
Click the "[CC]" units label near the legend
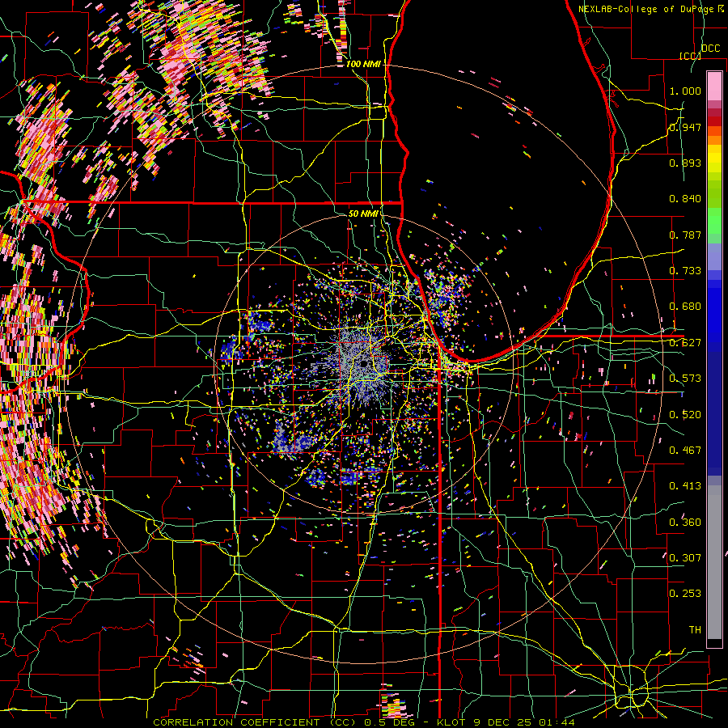(x=689, y=56)
